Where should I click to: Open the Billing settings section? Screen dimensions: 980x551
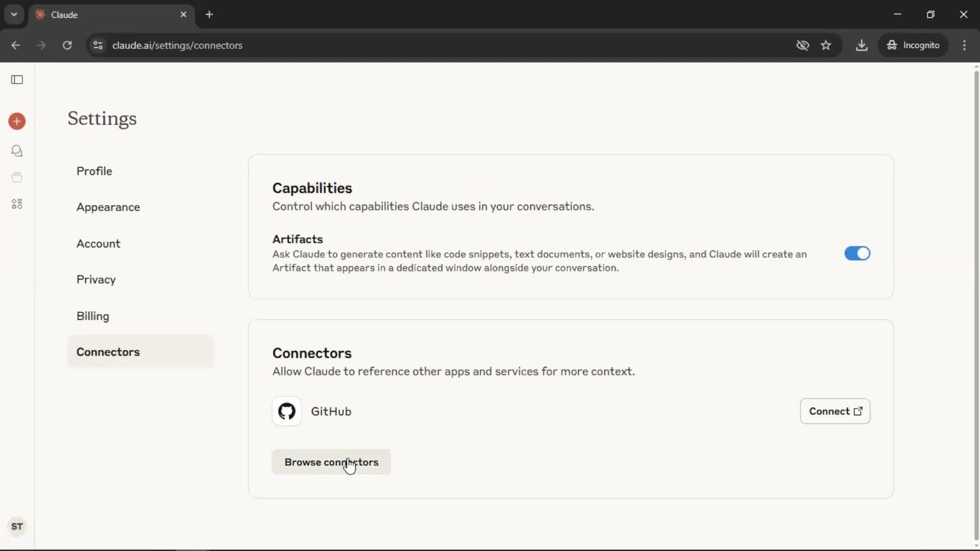tap(140, 316)
